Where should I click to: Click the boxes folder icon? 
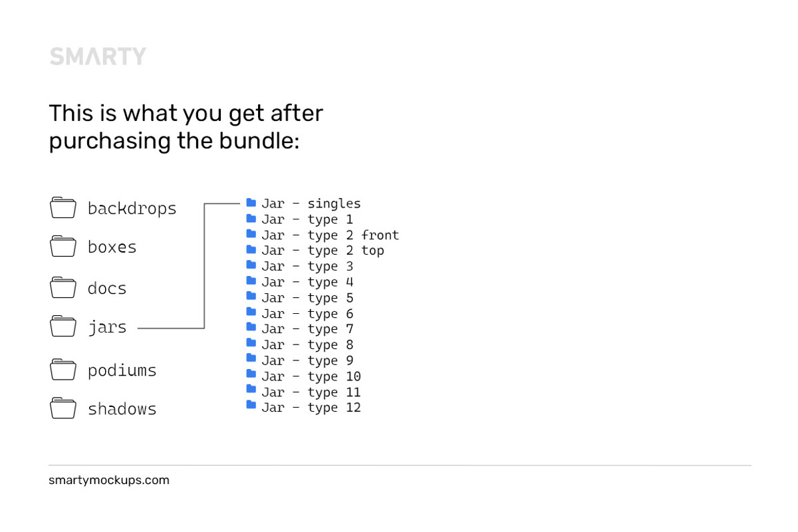pos(63,246)
